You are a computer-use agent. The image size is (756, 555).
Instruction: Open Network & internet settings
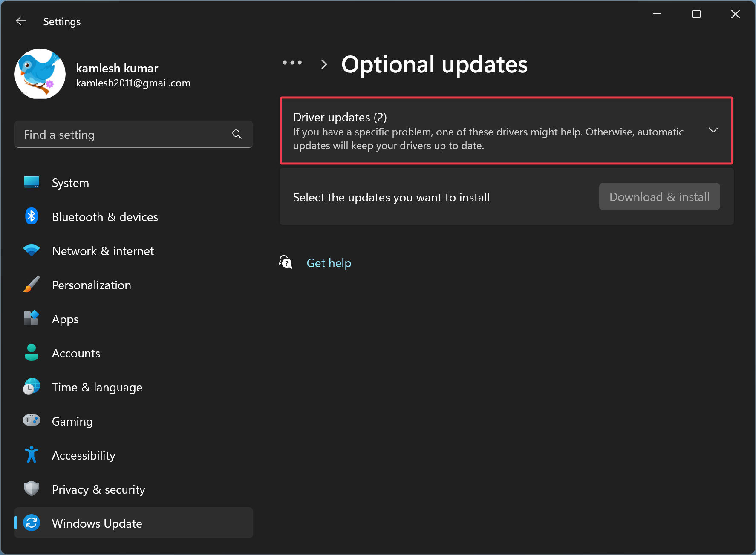click(x=133, y=251)
